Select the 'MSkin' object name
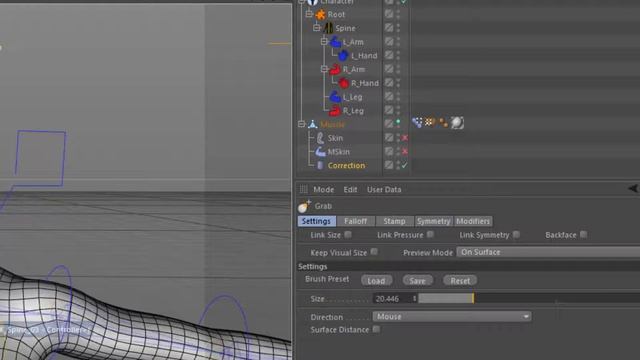 339,152
